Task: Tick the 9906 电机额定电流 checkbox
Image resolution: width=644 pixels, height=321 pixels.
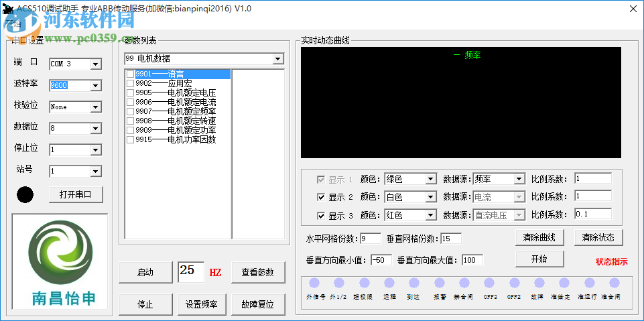Action: point(130,103)
